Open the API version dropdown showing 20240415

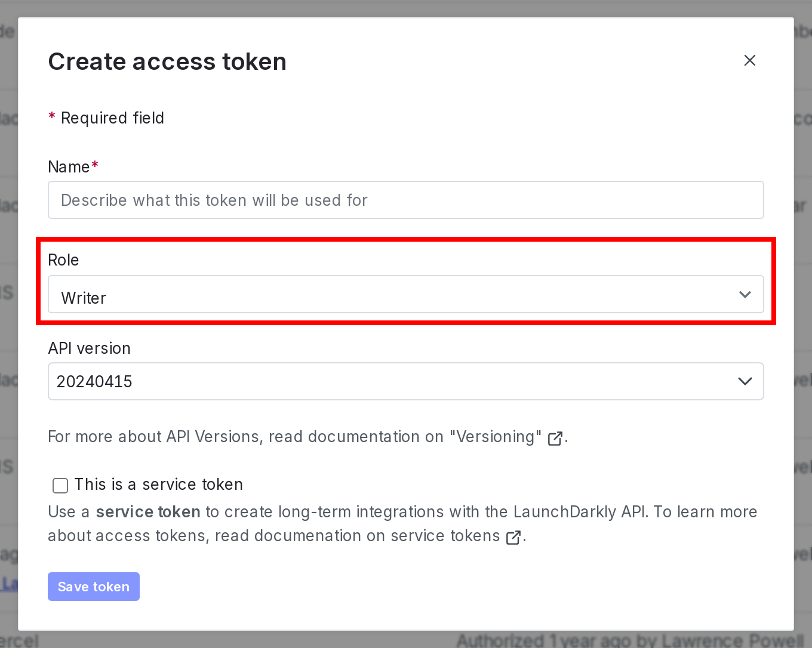[x=406, y=381]
